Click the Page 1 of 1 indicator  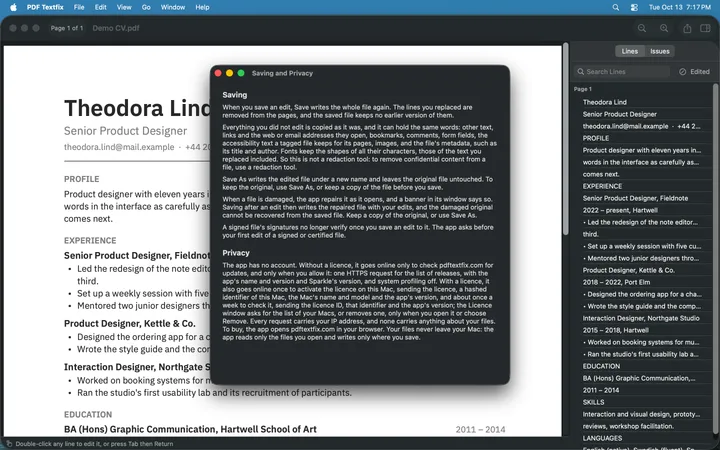[x=67, y=28]
